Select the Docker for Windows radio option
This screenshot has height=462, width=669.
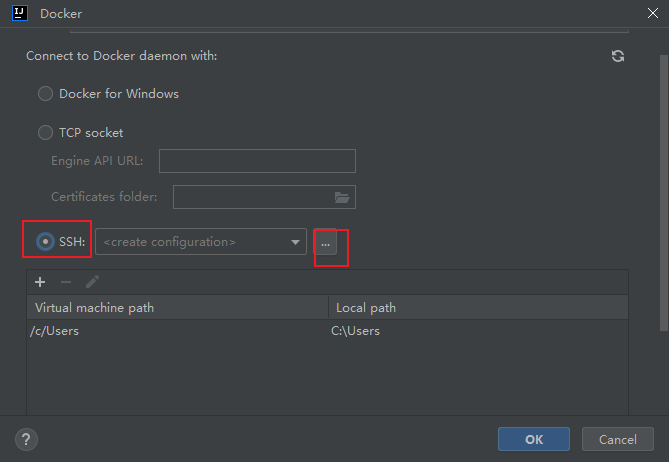pos(46,93)
